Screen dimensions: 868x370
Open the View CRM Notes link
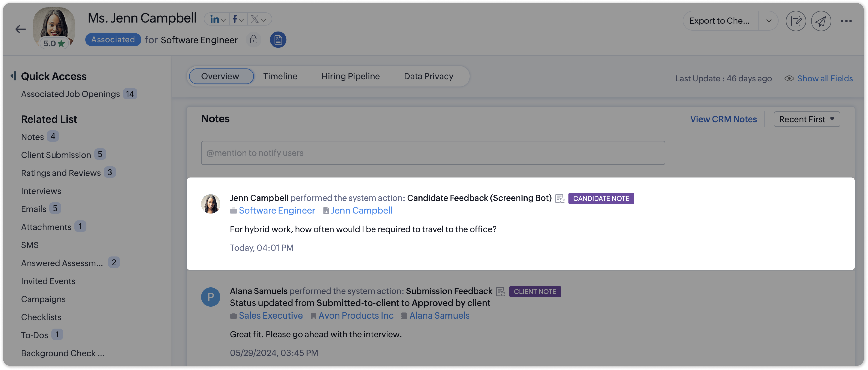coord(723,119)
